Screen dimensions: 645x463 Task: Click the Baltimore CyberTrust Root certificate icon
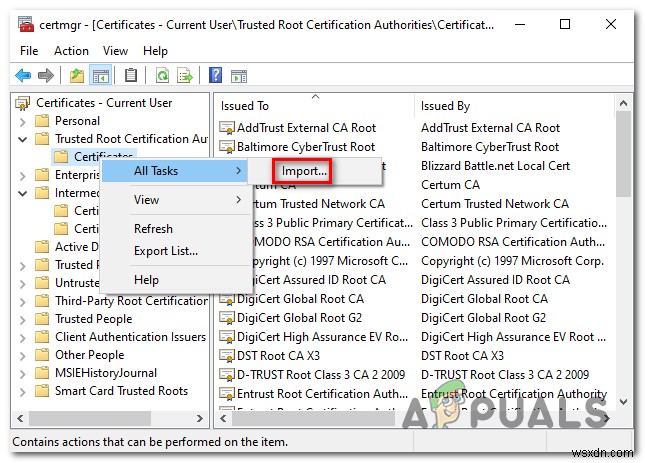pos(227,147)
